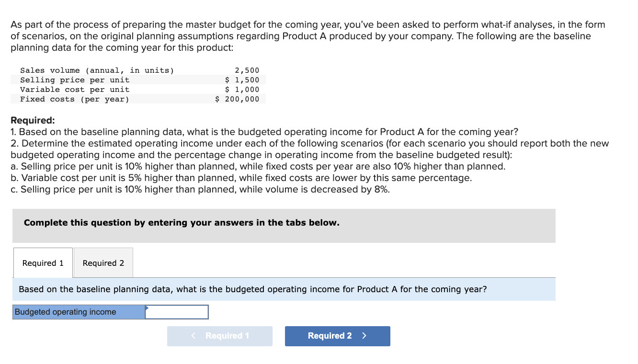Viewport: 638px width, 364px height.
Task: Select the $200,000 fixed costs value
Action: click(237, 99)
